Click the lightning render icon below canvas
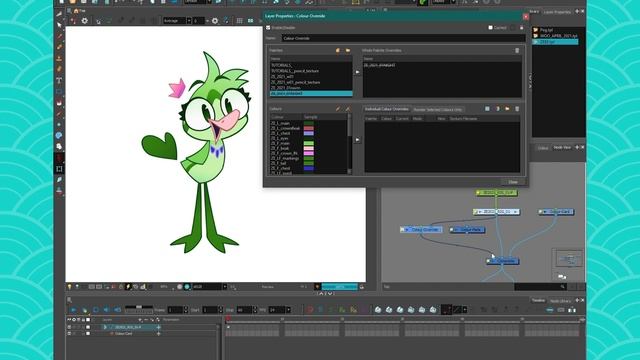 pos(128,287)
